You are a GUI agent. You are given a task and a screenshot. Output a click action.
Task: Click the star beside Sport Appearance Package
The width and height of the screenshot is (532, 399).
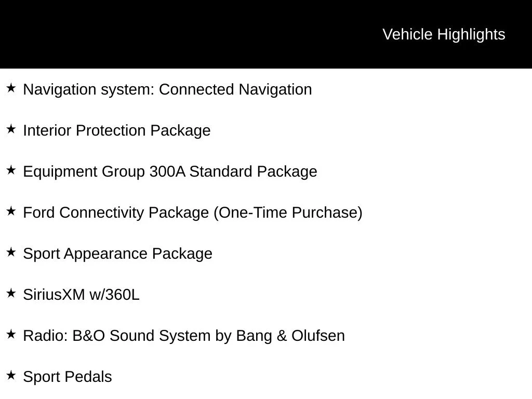pos(11,252)
